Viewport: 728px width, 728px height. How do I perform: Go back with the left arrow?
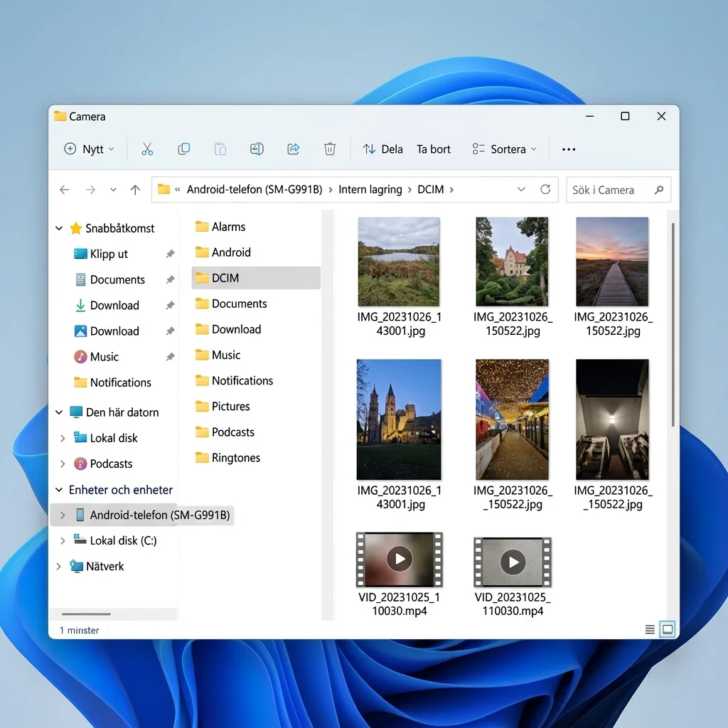65,189
